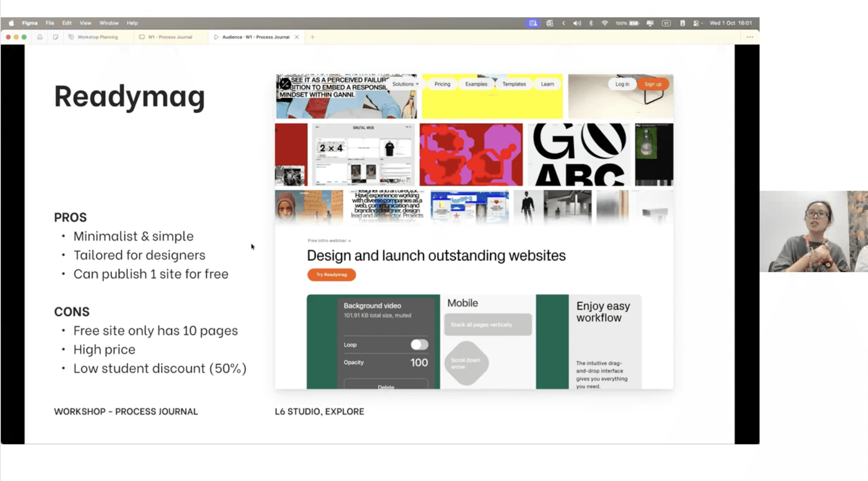
Task: Click the Opacity value 100
Action: point(419,363)
